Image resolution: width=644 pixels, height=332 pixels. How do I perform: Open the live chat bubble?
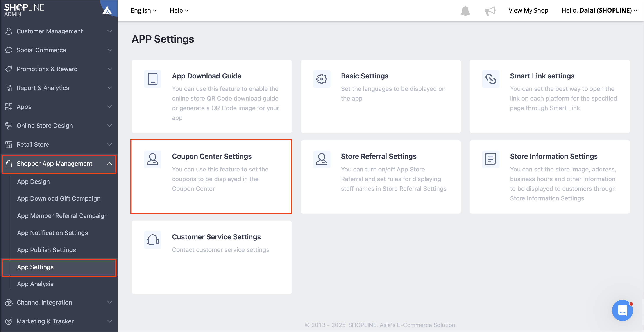point(622,310)
